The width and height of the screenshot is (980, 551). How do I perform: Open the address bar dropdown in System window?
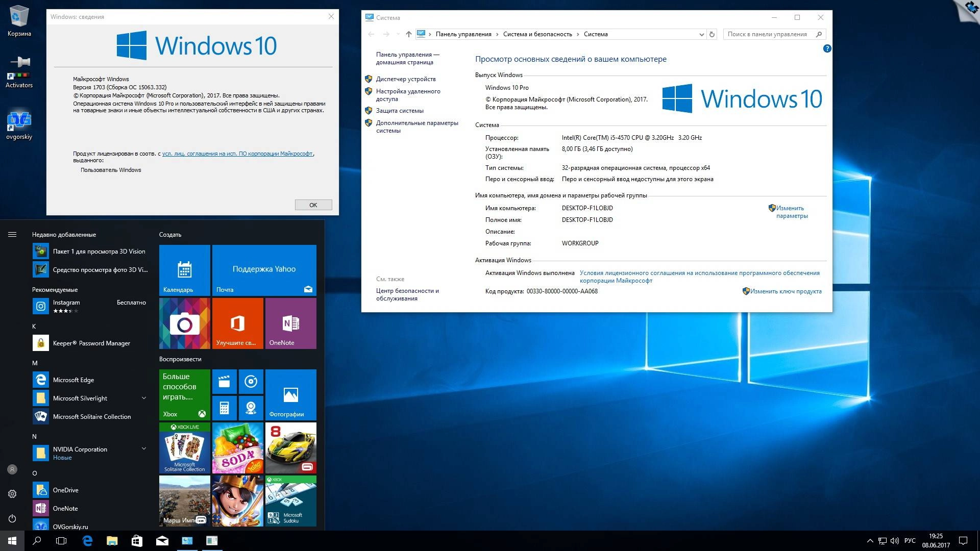(x=702, y=34)
